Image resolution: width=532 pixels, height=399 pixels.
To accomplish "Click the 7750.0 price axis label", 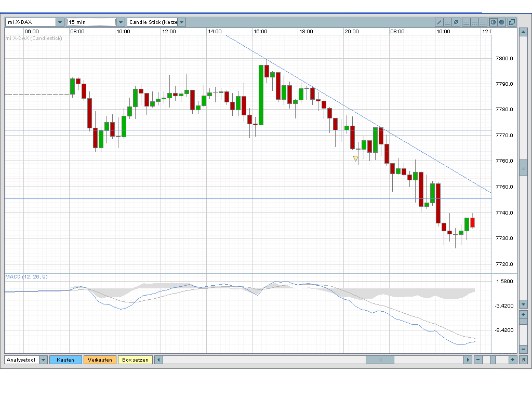I will (x=504, y=187).
